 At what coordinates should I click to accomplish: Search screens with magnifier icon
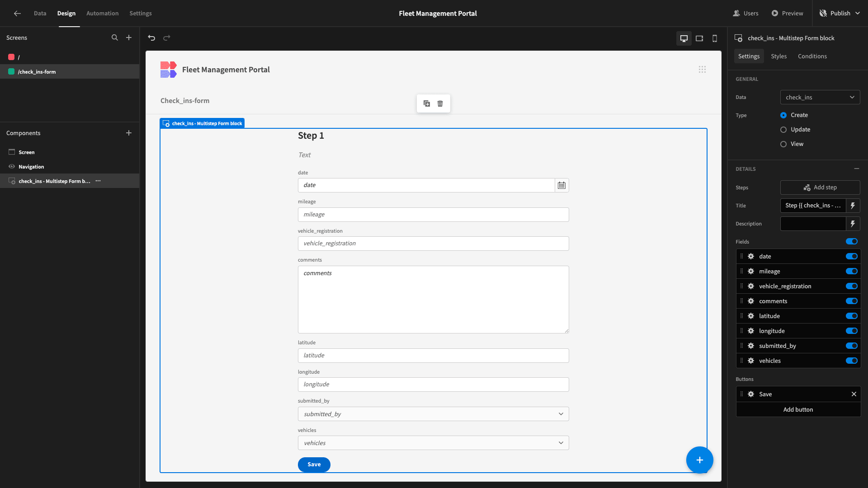pyautogui.click(x=115, y=38)
